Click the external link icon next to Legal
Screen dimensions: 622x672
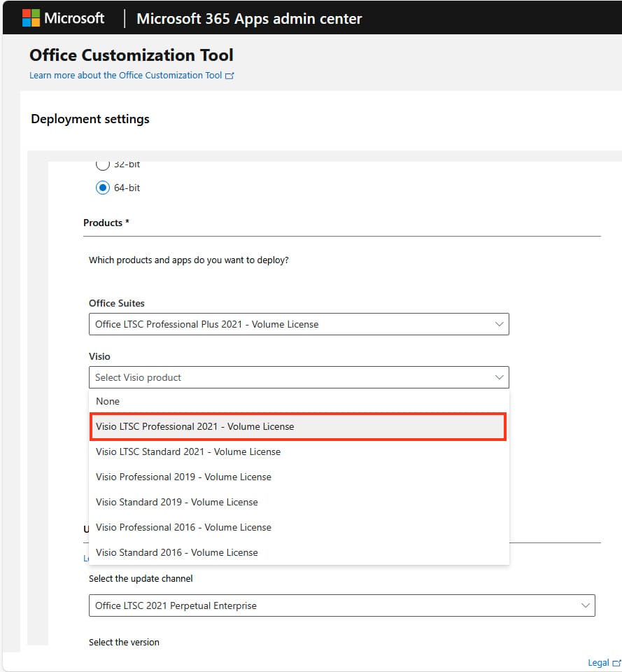[616, 663]
